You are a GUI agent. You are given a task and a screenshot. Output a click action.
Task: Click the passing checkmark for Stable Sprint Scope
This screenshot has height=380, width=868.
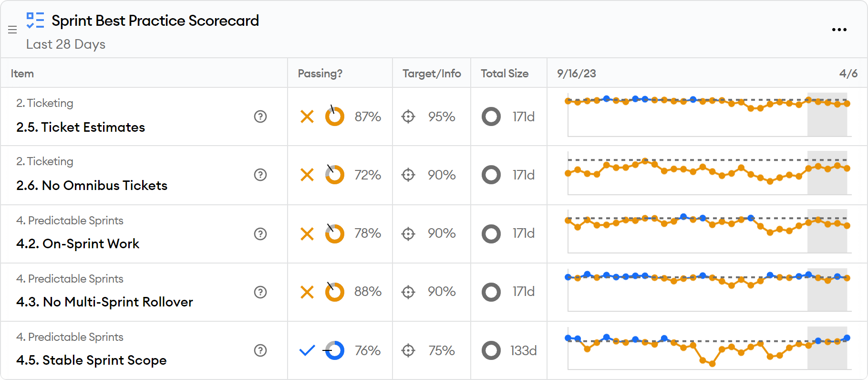coord(307,350)
